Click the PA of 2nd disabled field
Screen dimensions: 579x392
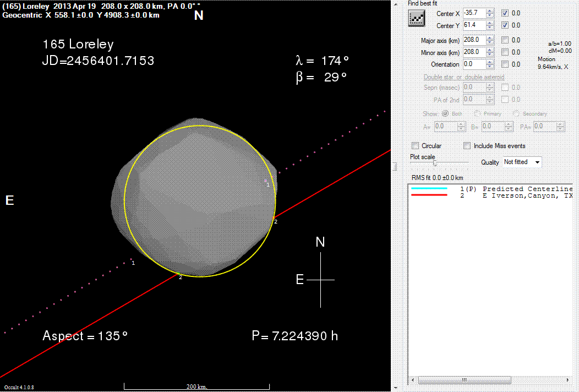click(474, 100)
